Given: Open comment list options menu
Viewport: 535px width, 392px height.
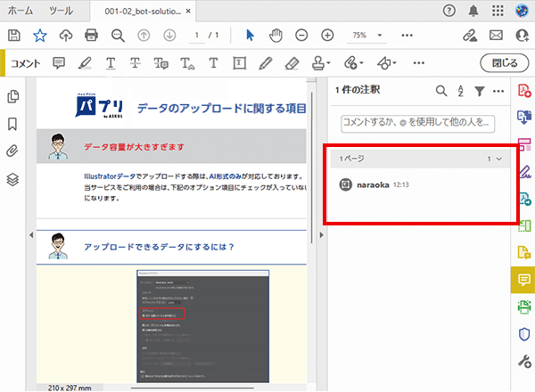Looking at the screenshot, I should [498, 91].
